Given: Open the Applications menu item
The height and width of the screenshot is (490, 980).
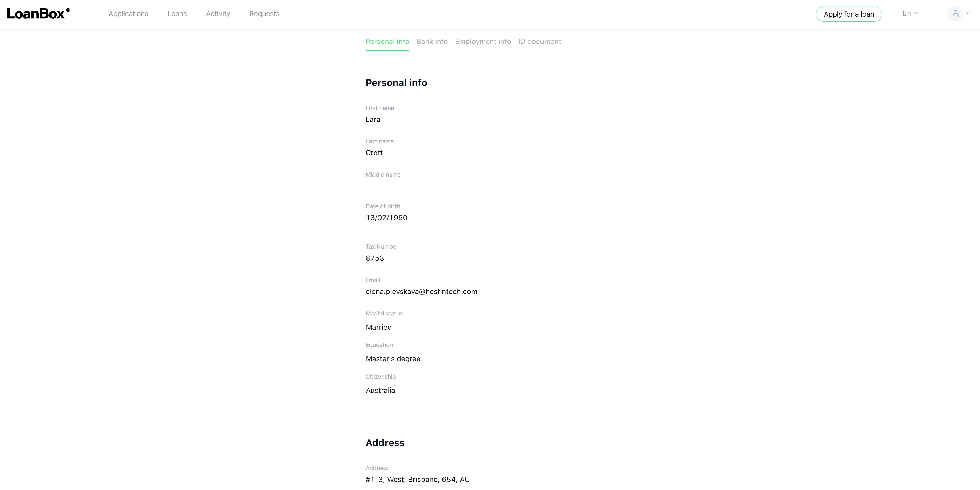Looking at the screenshot, I should point(128,14).
